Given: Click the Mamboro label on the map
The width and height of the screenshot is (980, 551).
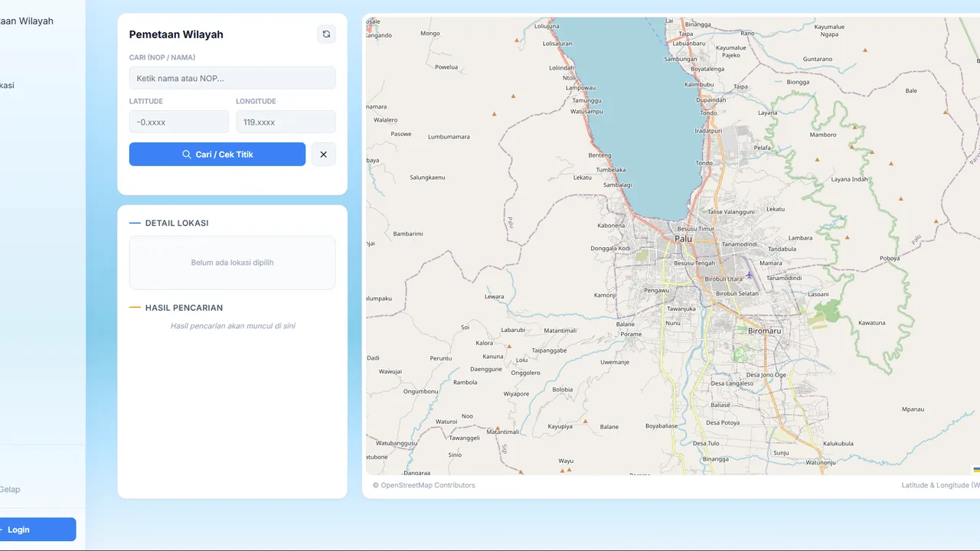Looking at the screenshot, I should (823, 135).
